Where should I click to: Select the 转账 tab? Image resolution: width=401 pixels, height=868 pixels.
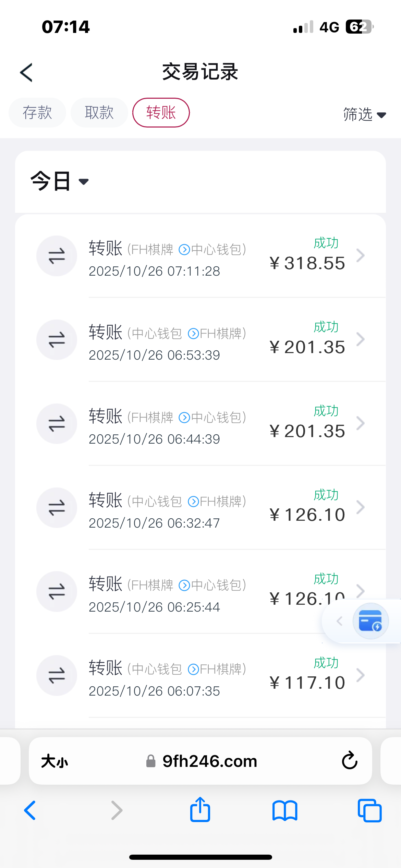[161, 112]
